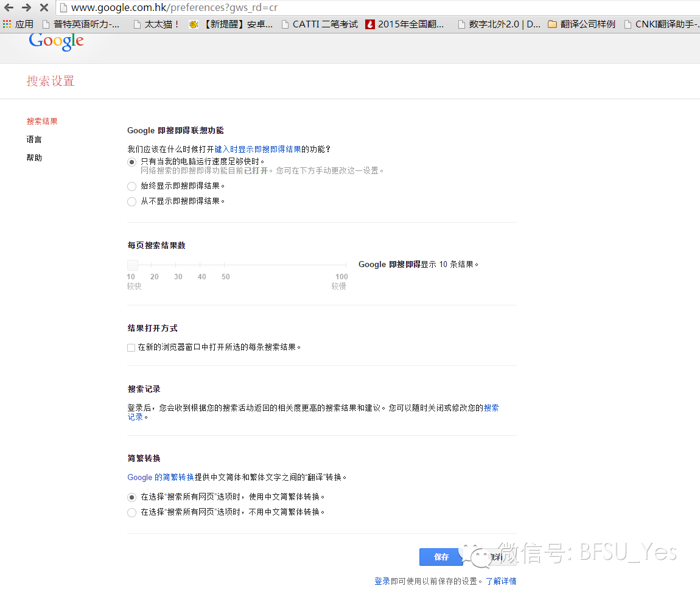Open bookmark 2015年全国翻
The width and height of the screenshot is (700, 589).
tap(405, 24)
